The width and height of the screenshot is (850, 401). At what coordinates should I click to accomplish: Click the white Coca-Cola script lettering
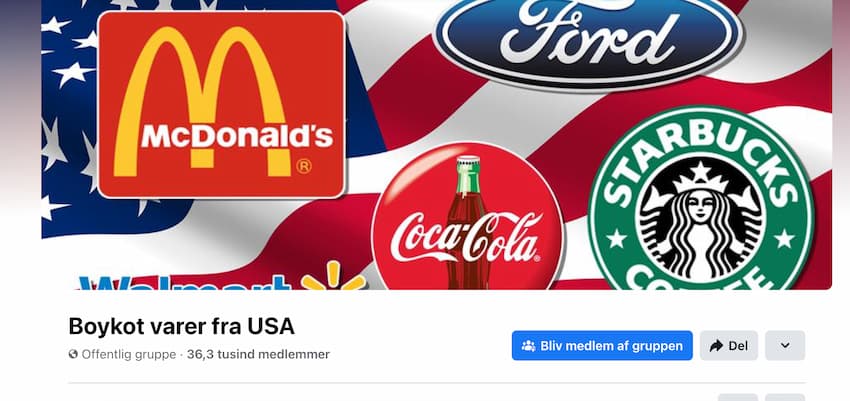[466, 237]
